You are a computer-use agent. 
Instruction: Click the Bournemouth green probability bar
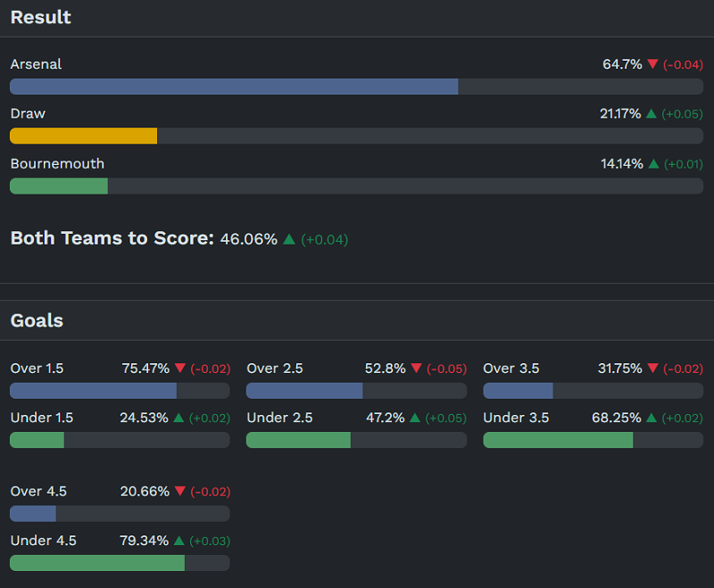(x=59, y=186)
